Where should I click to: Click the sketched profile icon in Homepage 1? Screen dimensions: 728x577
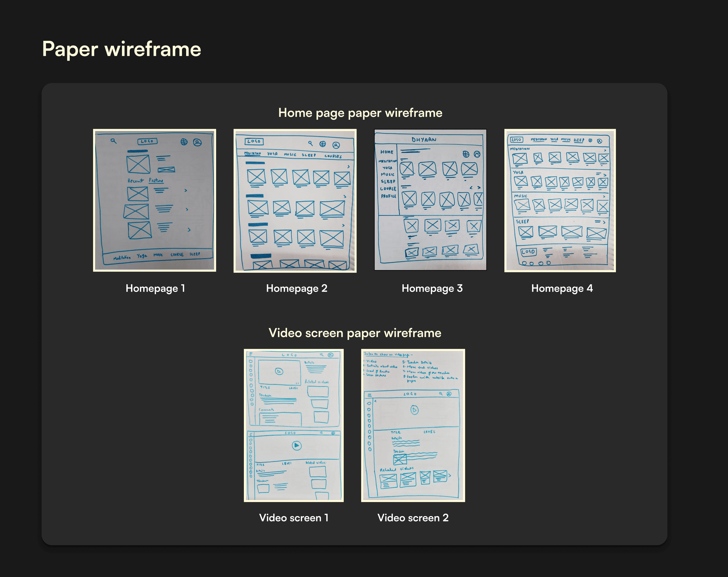tap(197, 143)
